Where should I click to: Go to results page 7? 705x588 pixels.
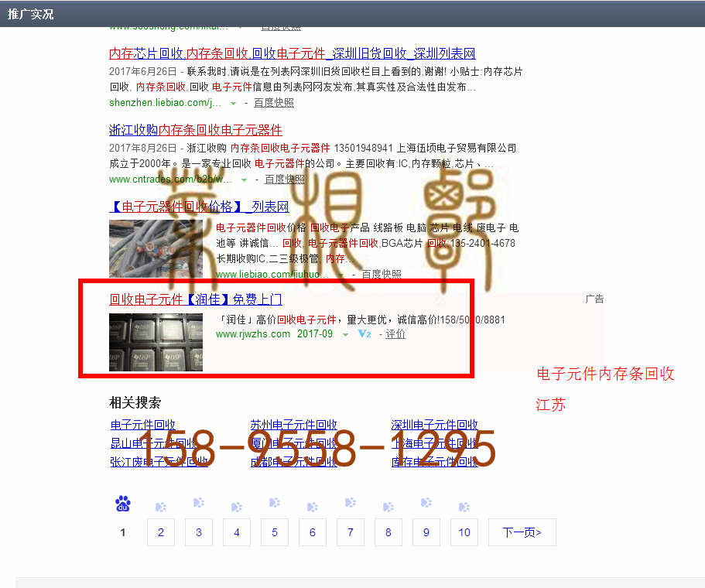click(x=351, y=532)
